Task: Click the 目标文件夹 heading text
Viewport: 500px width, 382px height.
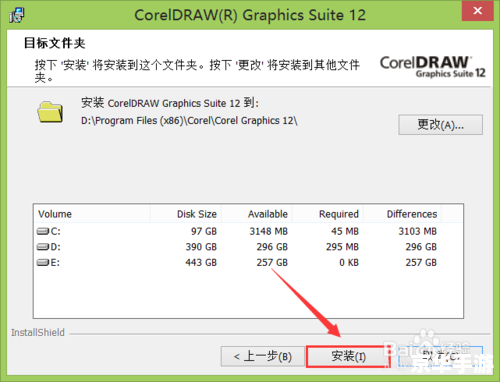Action: pos(55,43)
